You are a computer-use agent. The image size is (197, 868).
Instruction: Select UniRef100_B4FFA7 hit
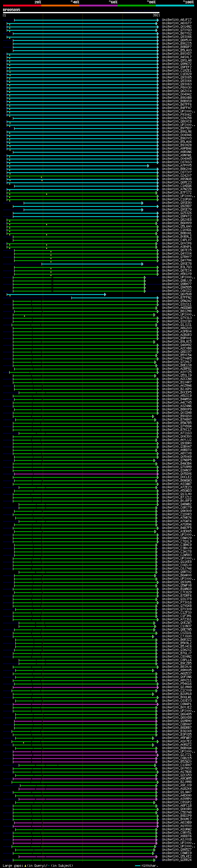pyautogui.click(x=177, y=108)
